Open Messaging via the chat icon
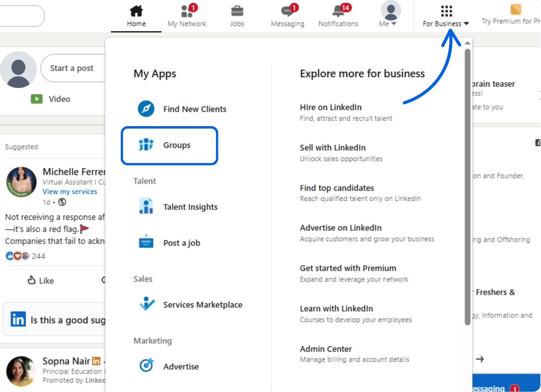The width and height of the screenshot is (541, 392). pos(287,11)
